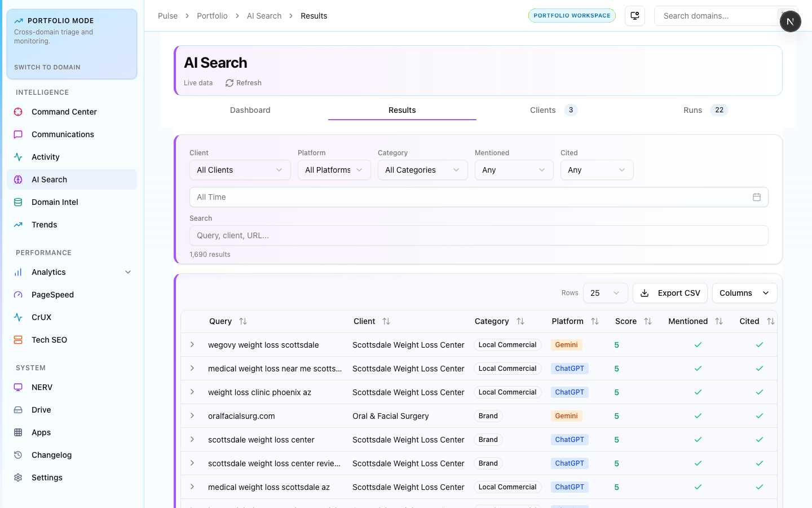Viewport: 812px width, 508px height.
Task: Open Changelog from the sidebar
Action: pyautogui.click(x=51, y=455)
